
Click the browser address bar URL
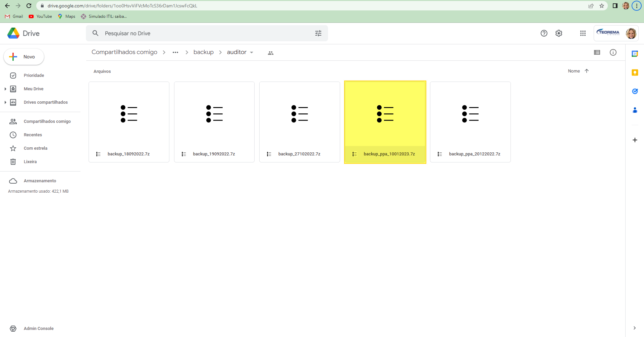[x=122, y=6]
